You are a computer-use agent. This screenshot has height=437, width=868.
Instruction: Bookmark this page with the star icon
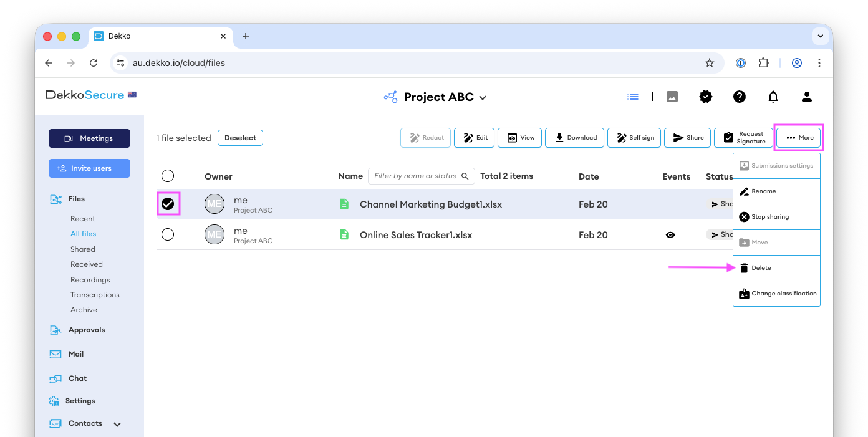[710, 63]
